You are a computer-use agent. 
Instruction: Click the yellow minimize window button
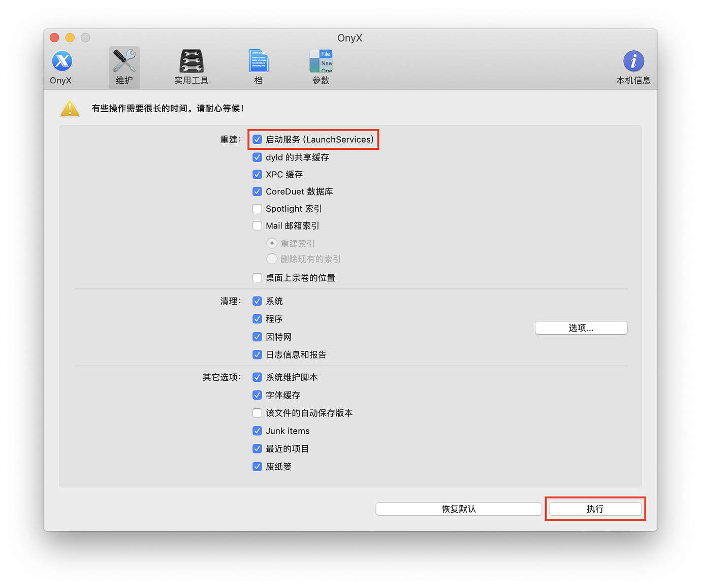(x=70, y=38)
